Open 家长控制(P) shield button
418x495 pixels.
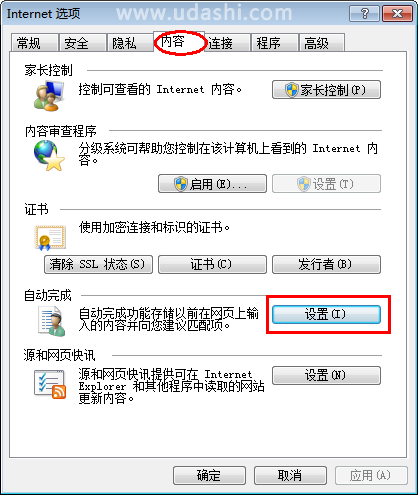326,90
